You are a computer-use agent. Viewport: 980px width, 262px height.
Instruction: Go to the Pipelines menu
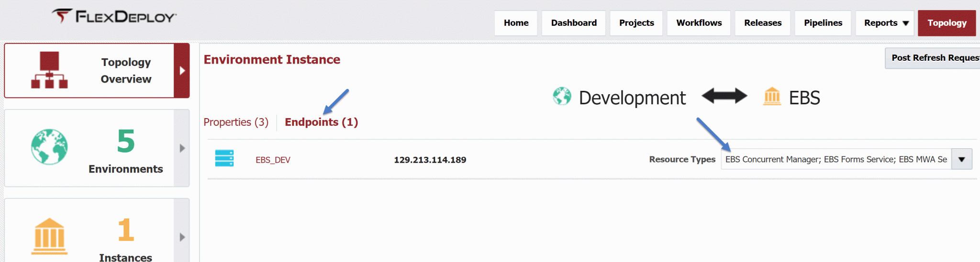(823, 23)
